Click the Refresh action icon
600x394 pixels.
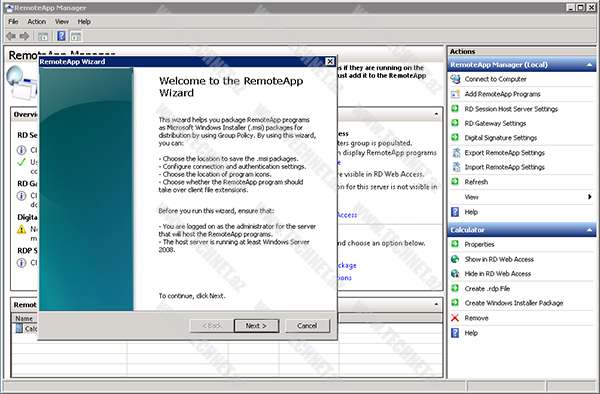(x=455, y=182)
